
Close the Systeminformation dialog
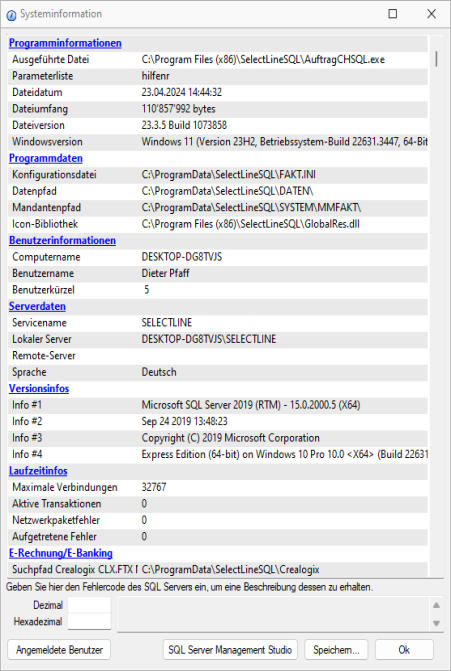[x=431, y=14]
